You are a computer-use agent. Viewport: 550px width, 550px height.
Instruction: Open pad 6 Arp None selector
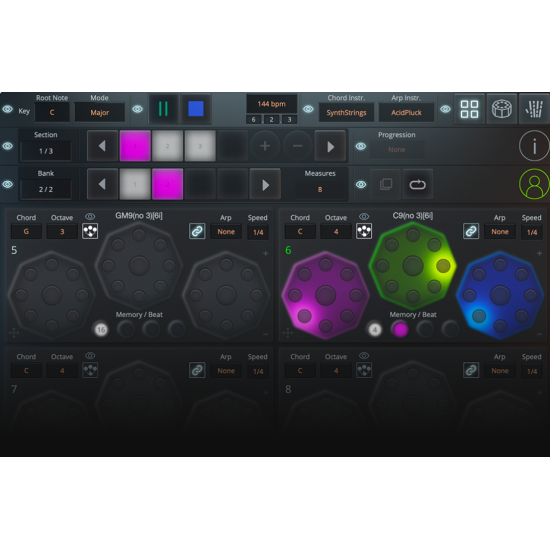(x=500, y=232)
